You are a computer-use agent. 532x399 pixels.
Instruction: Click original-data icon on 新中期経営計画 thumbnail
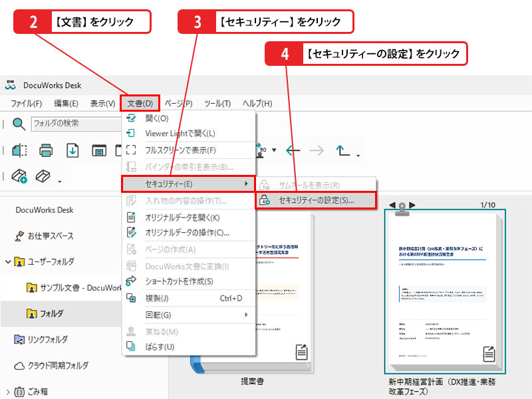click(489, 354)
